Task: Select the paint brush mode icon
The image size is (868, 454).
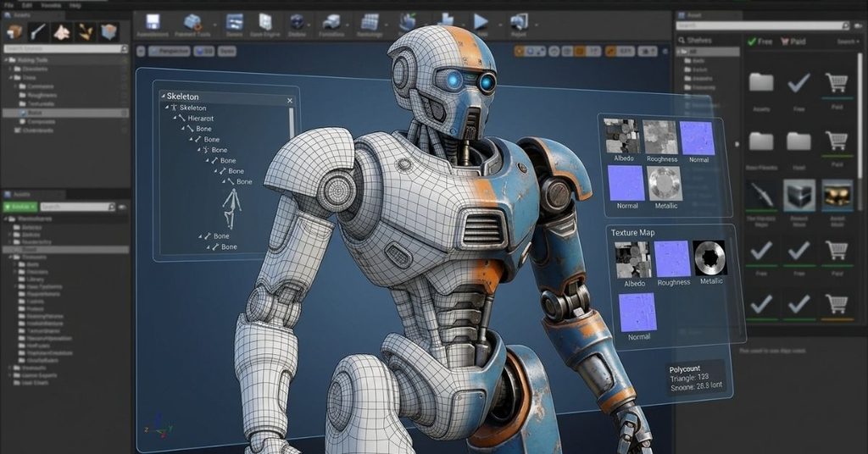Action: point(38,32)
